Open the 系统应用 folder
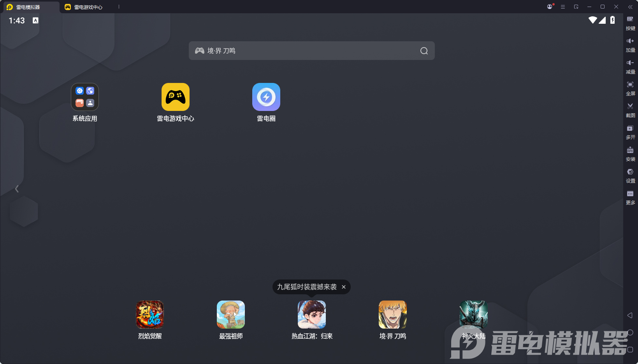This screenshot has width=638, height=364. tap(85, 97)
